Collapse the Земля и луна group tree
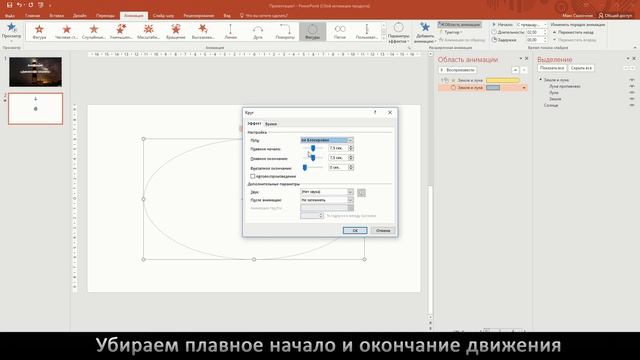640x360 pixels. [541, 80]
